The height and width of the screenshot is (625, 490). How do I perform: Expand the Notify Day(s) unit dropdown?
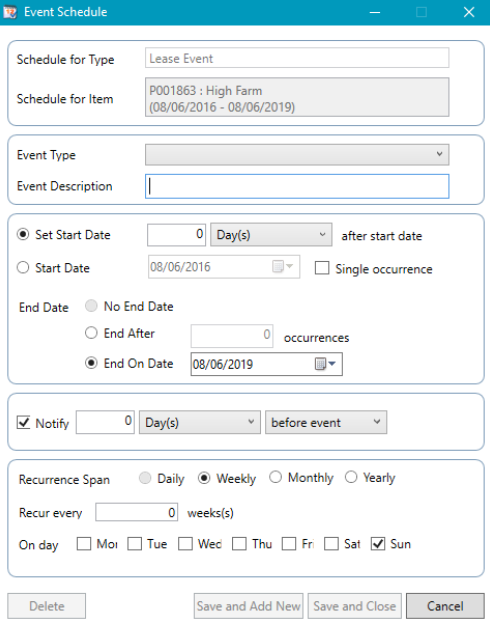tap(199, 422)
